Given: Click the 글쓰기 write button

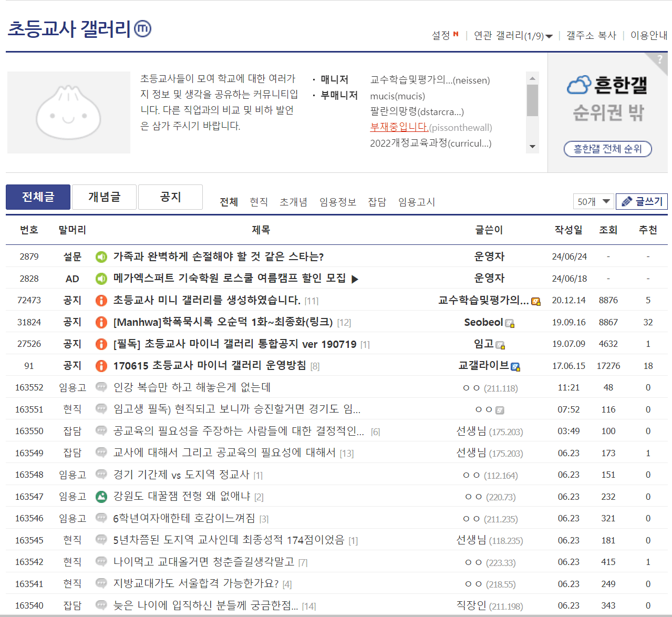Looking at the screenshot, I should click(x=642, y=201).
